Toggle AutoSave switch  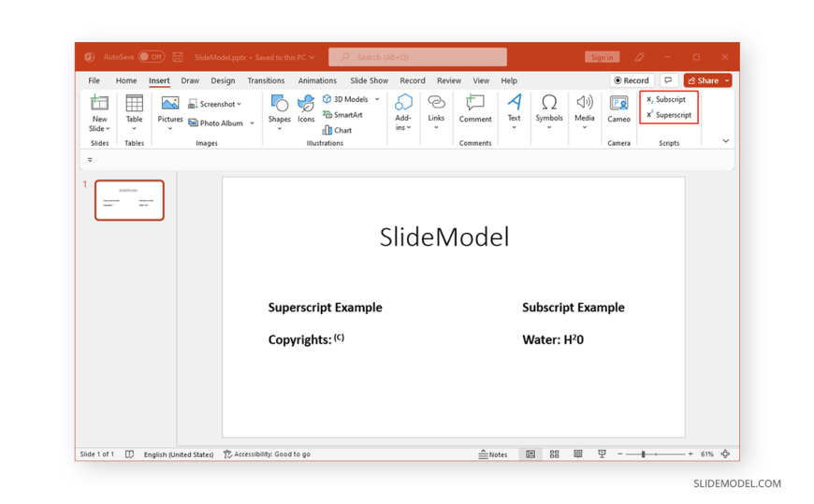pos(151,57)
